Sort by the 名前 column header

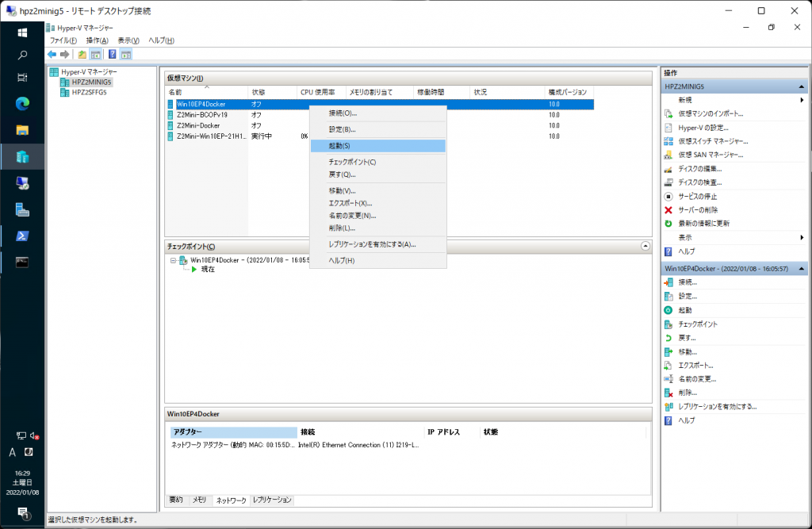207,92
